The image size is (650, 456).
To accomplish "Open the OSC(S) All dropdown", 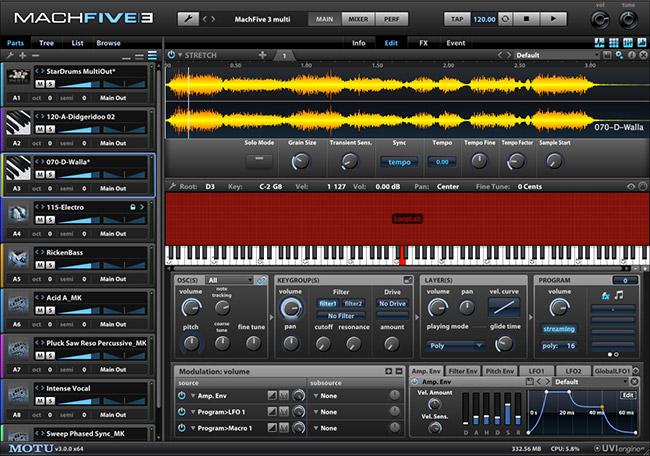I will (228, 280).
